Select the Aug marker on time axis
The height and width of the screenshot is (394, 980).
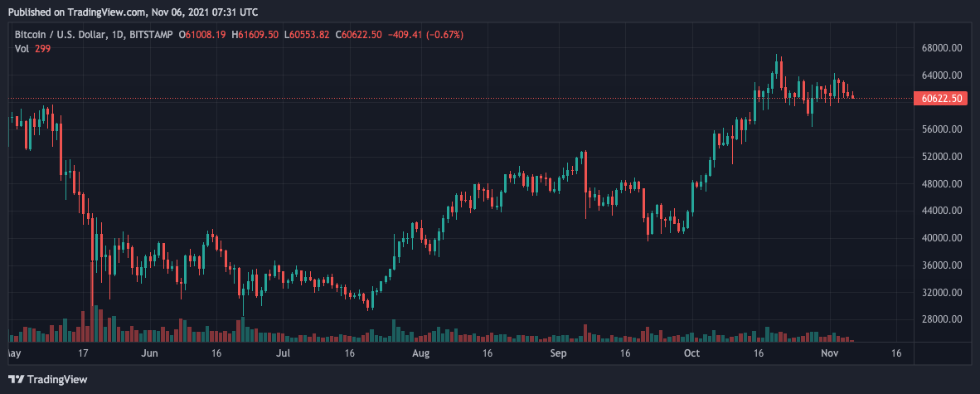(x=420, y=353)
